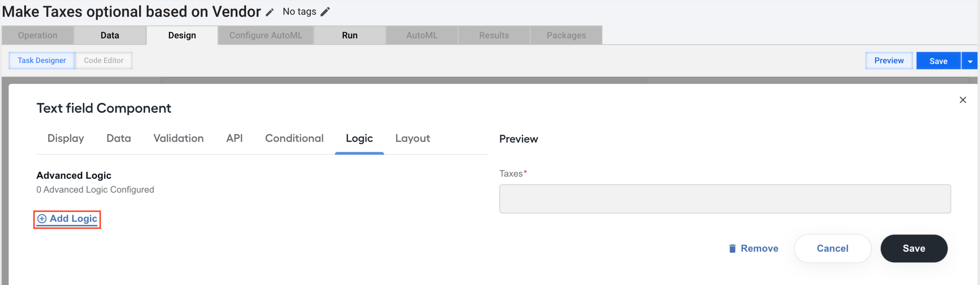Screen dimensions: 980x285
Task: Save the component with dark Save button
Action: pyautogui.click(x=914, y=248)
